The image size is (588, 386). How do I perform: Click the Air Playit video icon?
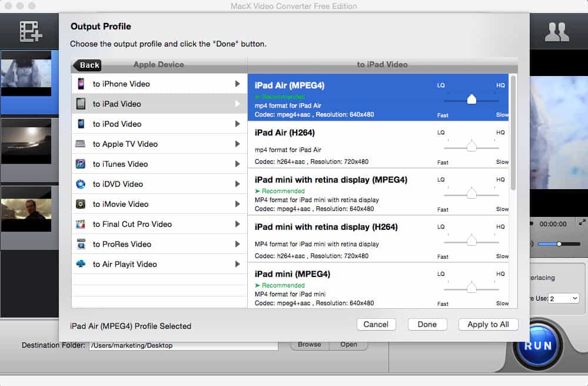click(81, 264)
